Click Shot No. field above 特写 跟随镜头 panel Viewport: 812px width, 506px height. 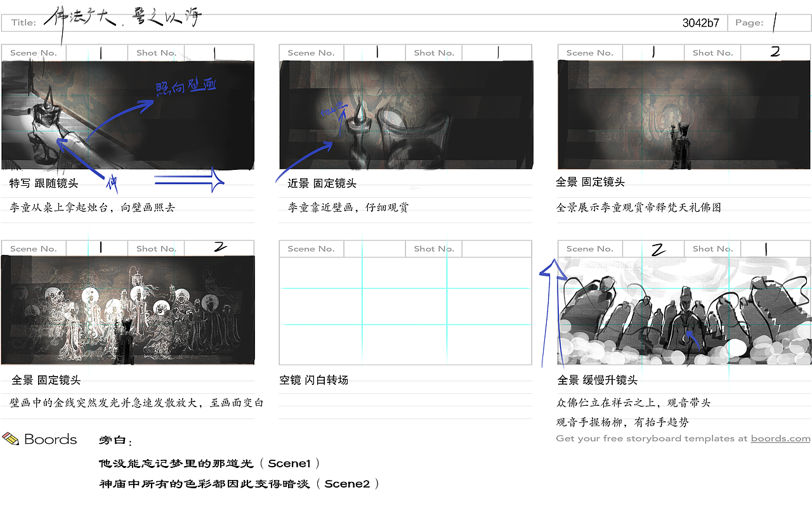click(x=219, y=53)
